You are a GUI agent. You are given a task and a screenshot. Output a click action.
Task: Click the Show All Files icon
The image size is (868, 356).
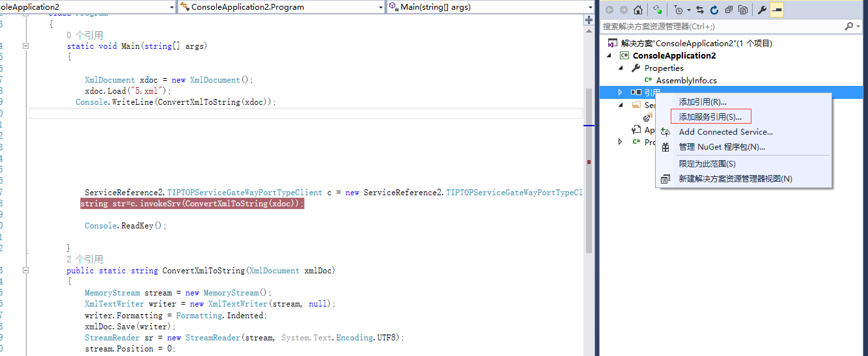(743, 10)
